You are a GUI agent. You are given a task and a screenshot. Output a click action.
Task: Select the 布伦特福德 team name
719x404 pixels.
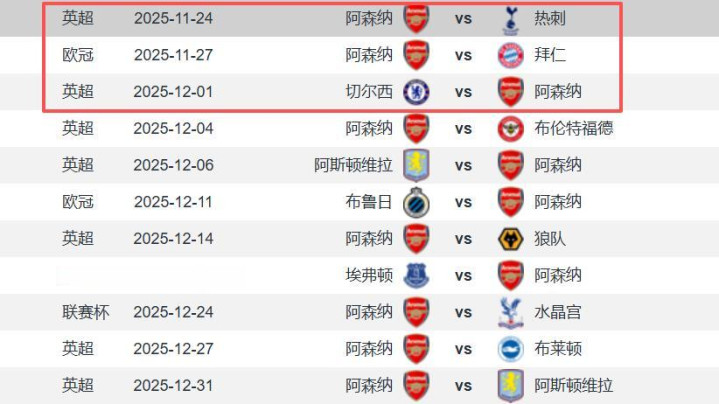(574, 128)
